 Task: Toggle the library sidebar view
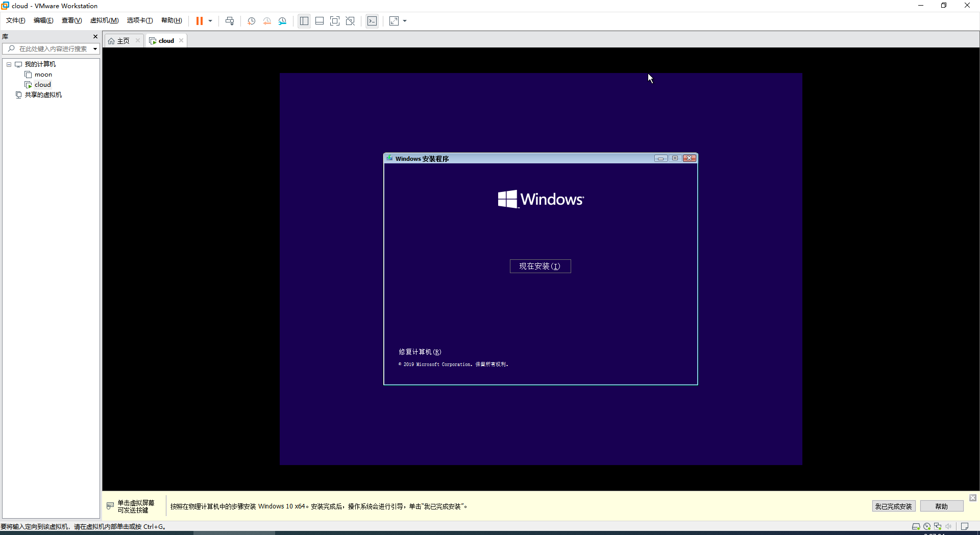[x=304, y=21]
